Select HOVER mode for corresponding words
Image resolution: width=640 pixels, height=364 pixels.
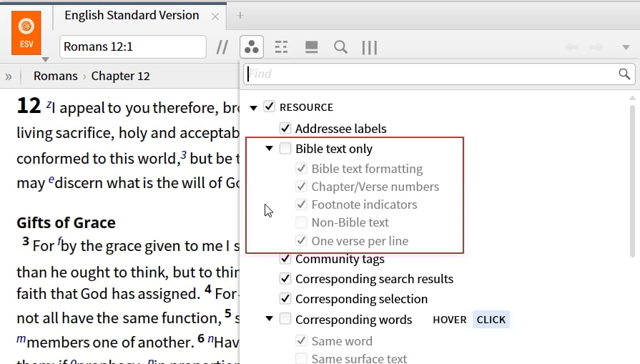pyautogui.click(x=449, y=320)
